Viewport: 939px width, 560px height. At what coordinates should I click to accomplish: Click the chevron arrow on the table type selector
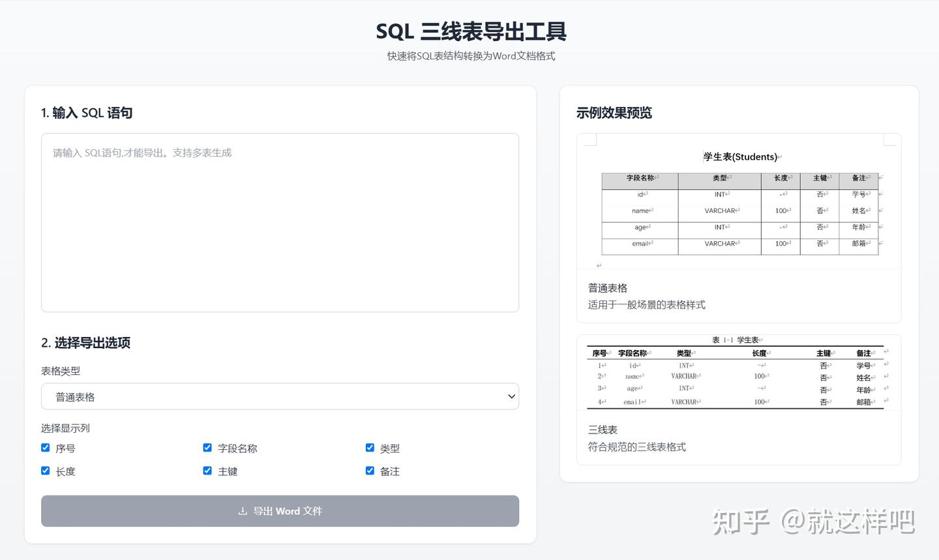coord(511,396)
